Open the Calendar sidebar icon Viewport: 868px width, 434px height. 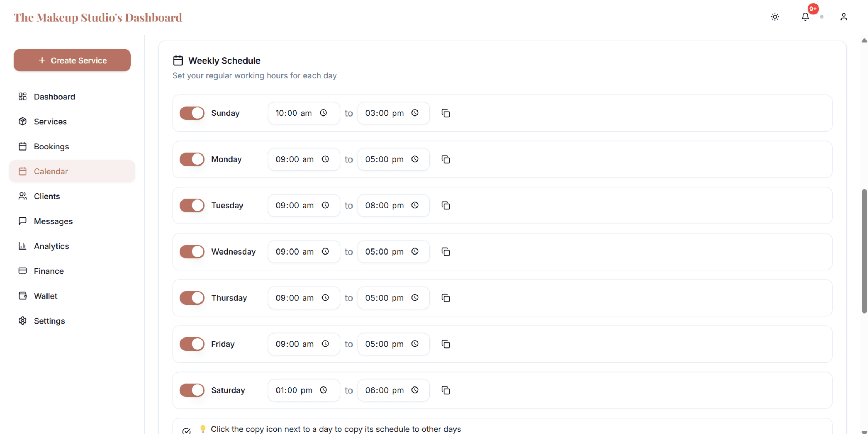coord(23,171)
